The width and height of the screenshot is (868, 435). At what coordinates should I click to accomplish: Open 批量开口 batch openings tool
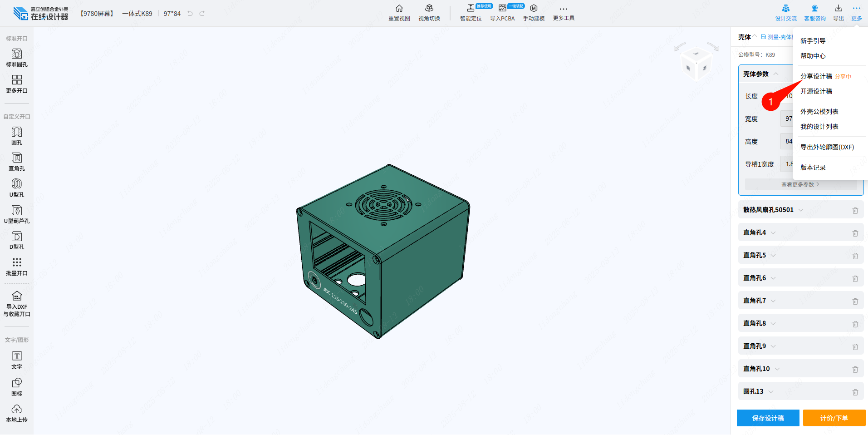(x=17, y=267)
